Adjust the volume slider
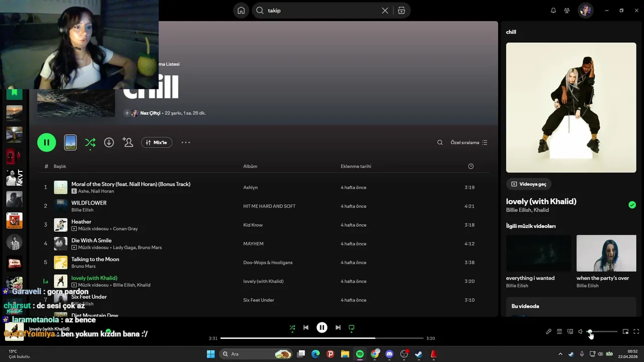 tap(602, 332)
